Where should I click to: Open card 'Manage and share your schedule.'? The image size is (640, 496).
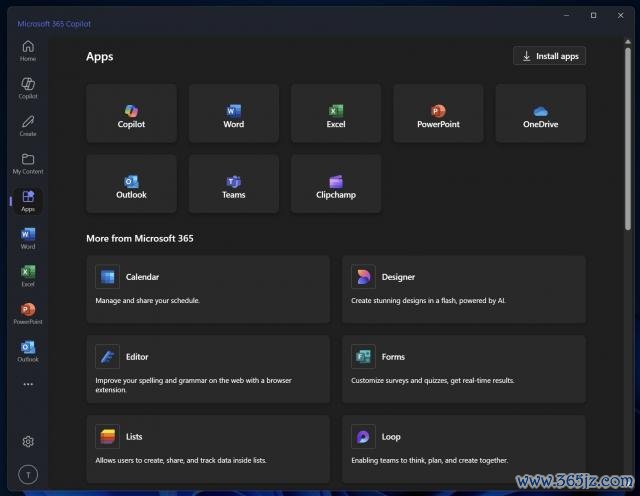208,289
